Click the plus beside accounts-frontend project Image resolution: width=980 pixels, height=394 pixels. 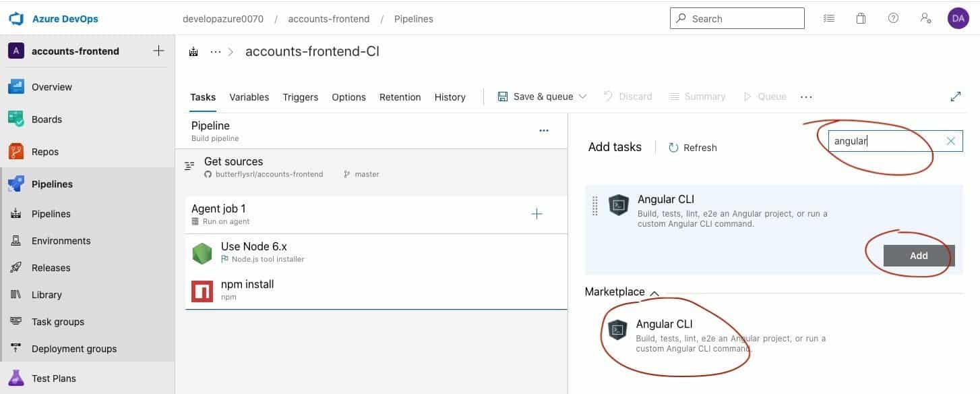158,51
